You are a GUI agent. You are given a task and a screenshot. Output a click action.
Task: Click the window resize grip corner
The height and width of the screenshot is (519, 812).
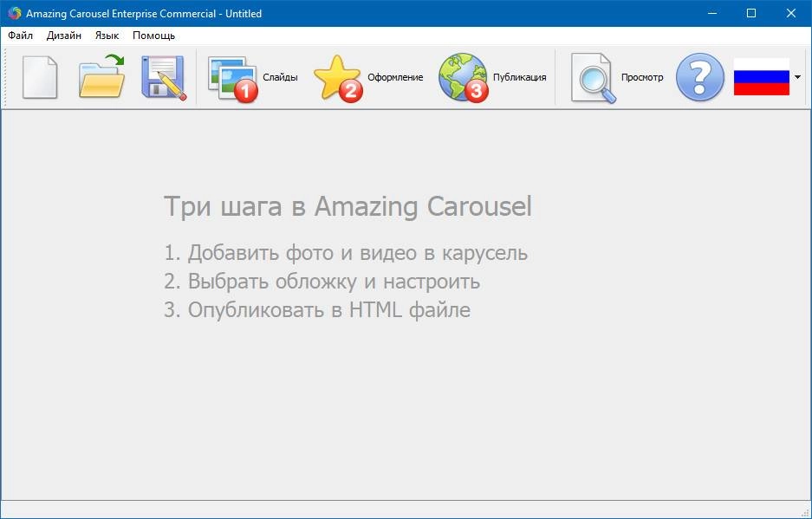(x=805, y=512)
